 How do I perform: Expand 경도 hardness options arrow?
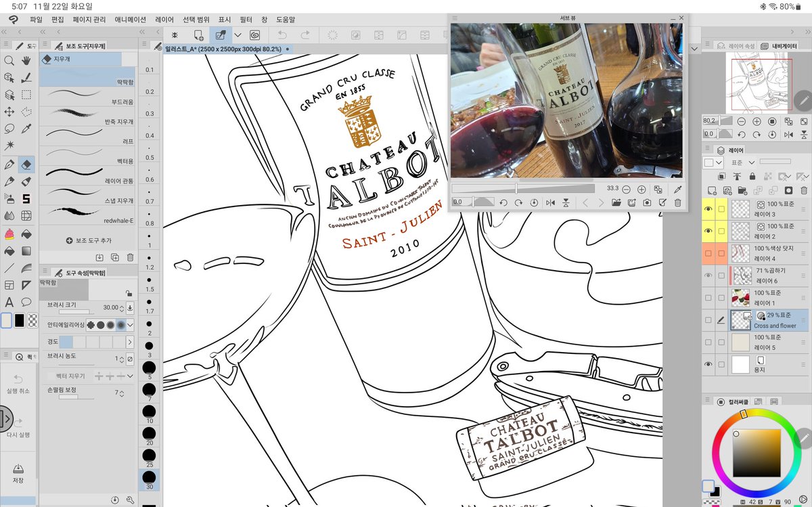tap(130, 342)
